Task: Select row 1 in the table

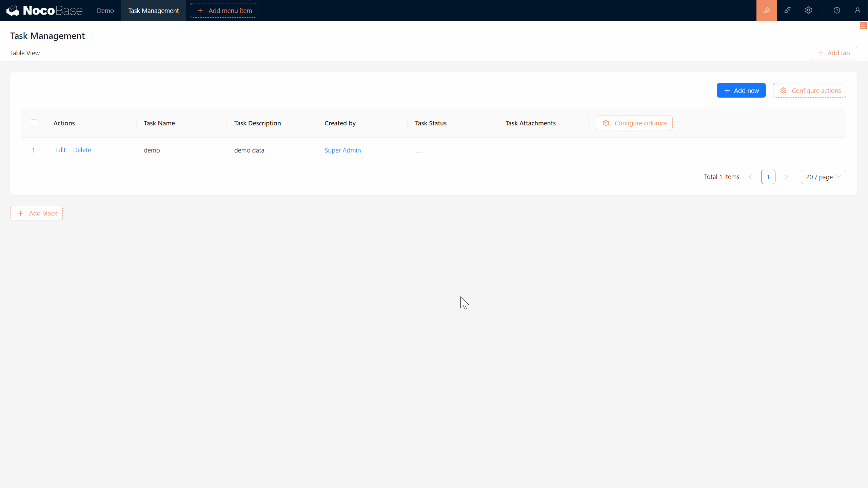Action: pos(34,150)
